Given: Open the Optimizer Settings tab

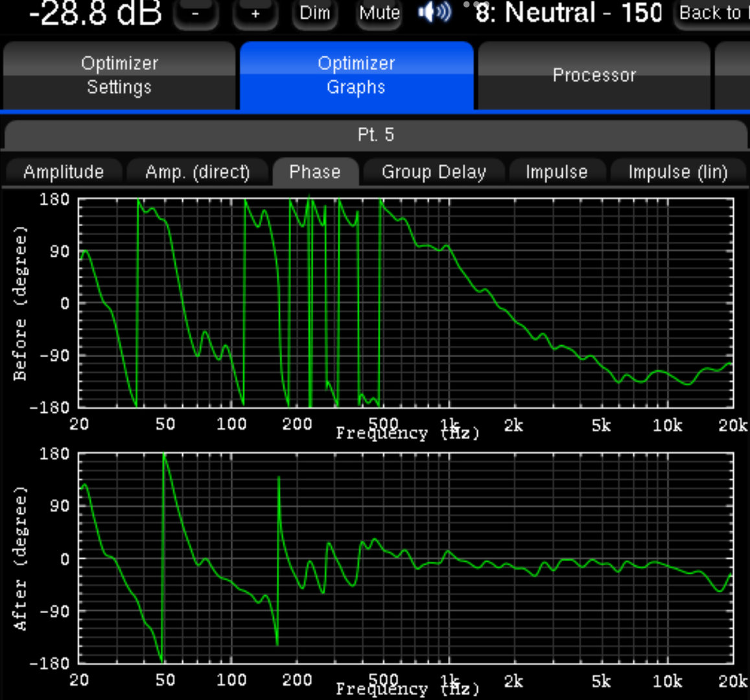Looking at the screenshot, I should pyautogui.click(x=119, y=76).
